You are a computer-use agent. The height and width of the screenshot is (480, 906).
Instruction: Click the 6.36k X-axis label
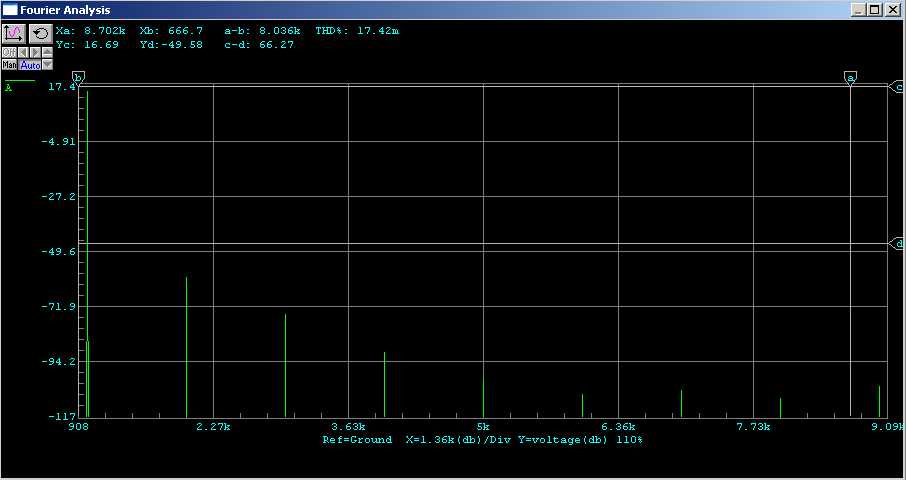(x=618, y=427)
